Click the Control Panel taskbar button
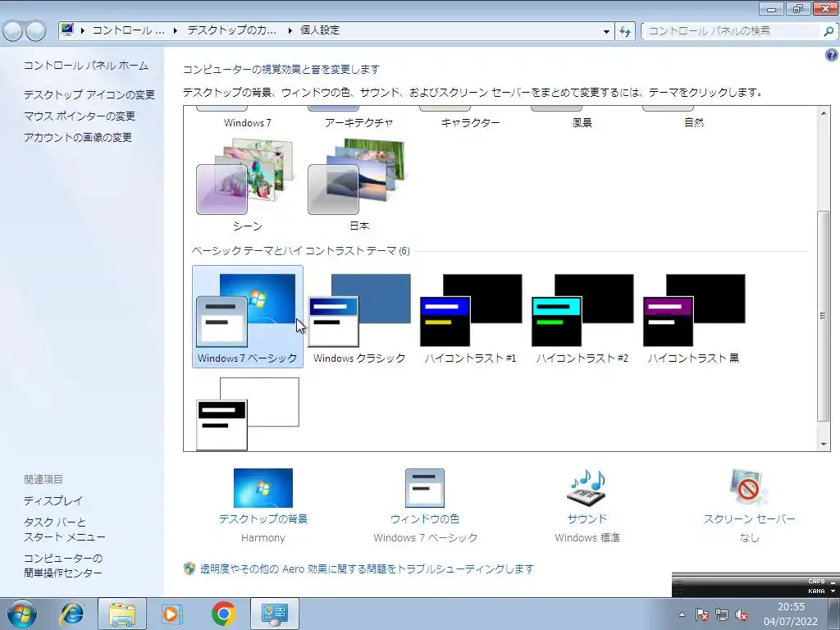The width and height of the screenshot is (840, 630). point(275,614)
